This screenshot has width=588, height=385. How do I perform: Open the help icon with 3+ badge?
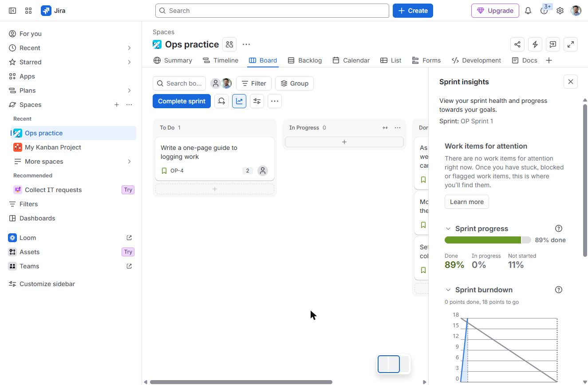(544, 11)
